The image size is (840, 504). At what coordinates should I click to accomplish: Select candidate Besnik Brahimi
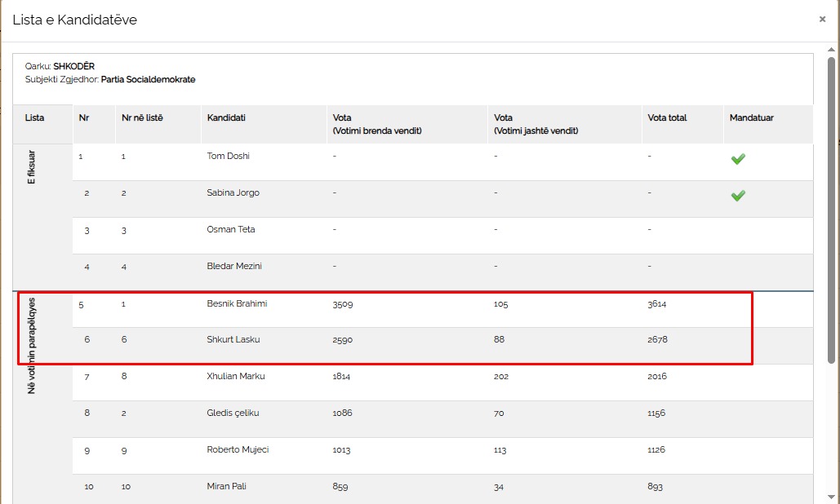pyautogui.click(x=237, y=303)
